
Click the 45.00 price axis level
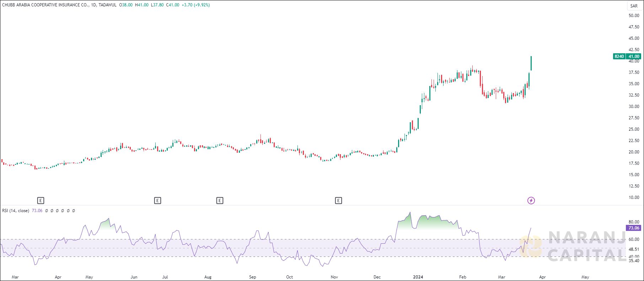pyautogui.click(x=634, y=38)
